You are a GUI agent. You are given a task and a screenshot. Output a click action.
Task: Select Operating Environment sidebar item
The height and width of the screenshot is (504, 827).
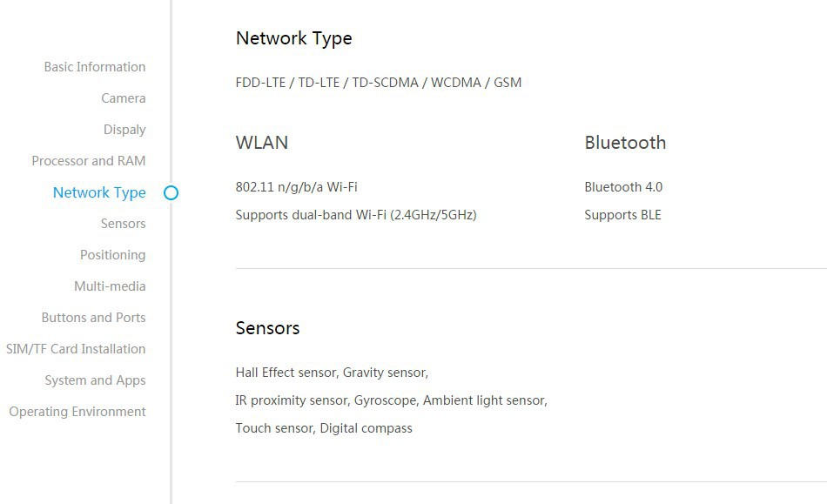click(x=77, y=412)
